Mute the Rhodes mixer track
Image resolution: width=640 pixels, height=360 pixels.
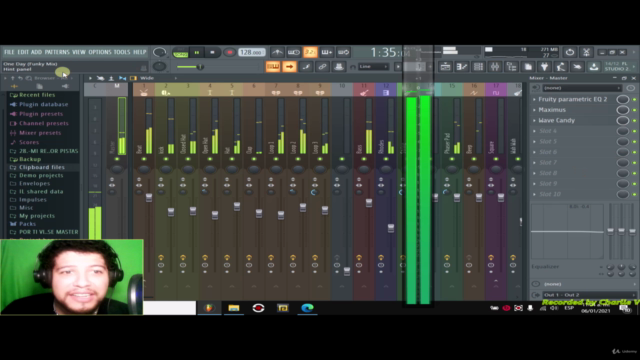point(386,159)
